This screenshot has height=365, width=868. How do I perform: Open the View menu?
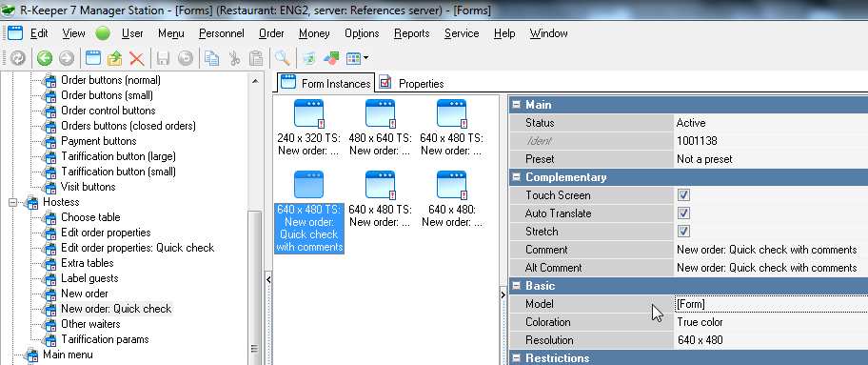(73, 33)
